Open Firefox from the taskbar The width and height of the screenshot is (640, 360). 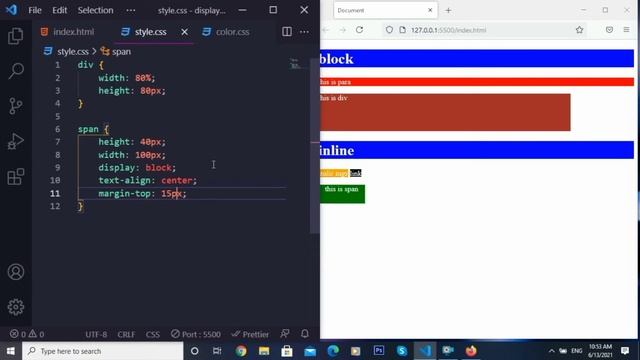pyautogui.click(x=471, y=351)
